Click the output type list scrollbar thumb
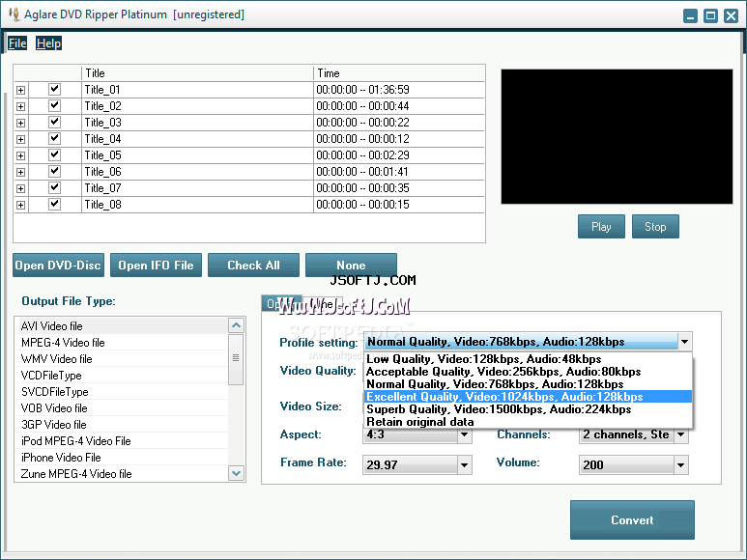This screenshot has height=560, width=747. 236,359
